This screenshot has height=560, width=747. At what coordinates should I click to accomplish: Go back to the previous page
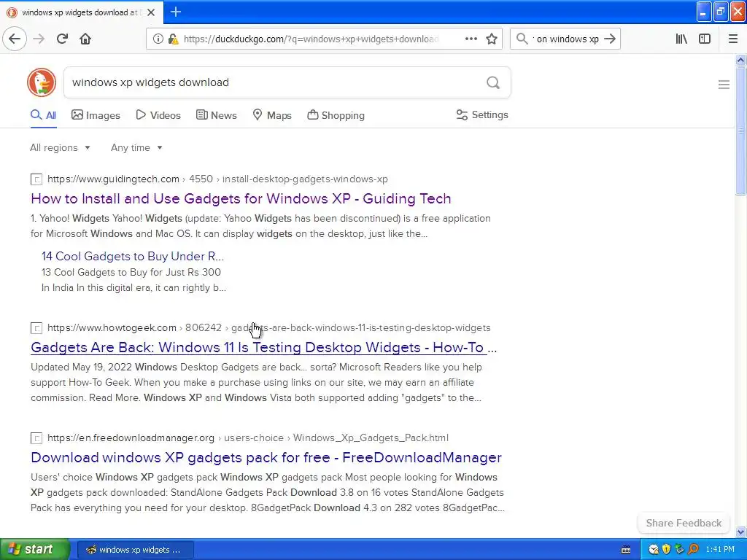15,39
